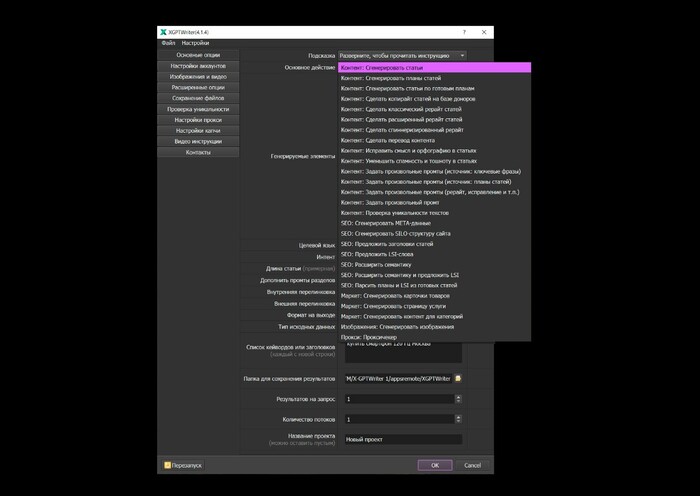Pick Контент: Задать произвольный промт
Viewport: 700px width, 496px height.
(434, 203)
